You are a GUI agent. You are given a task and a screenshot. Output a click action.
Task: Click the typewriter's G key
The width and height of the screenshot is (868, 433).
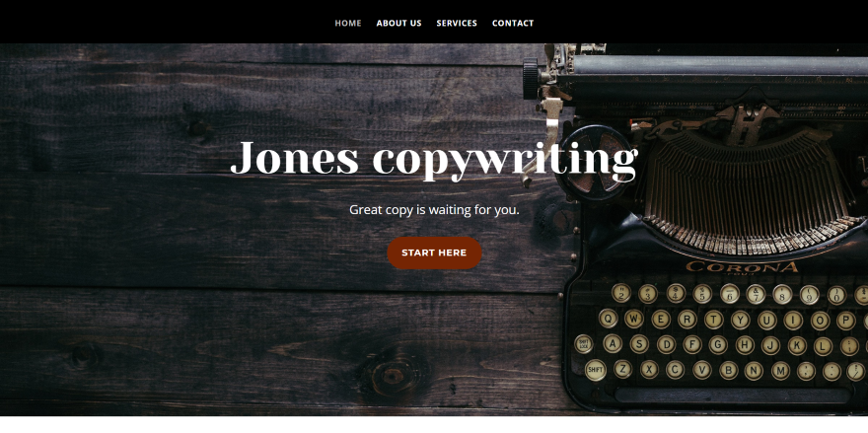(x=718, y=344)
